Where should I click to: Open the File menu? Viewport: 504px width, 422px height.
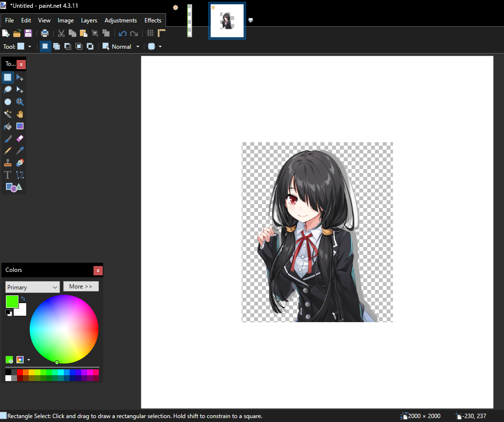(x=9, y=20)
